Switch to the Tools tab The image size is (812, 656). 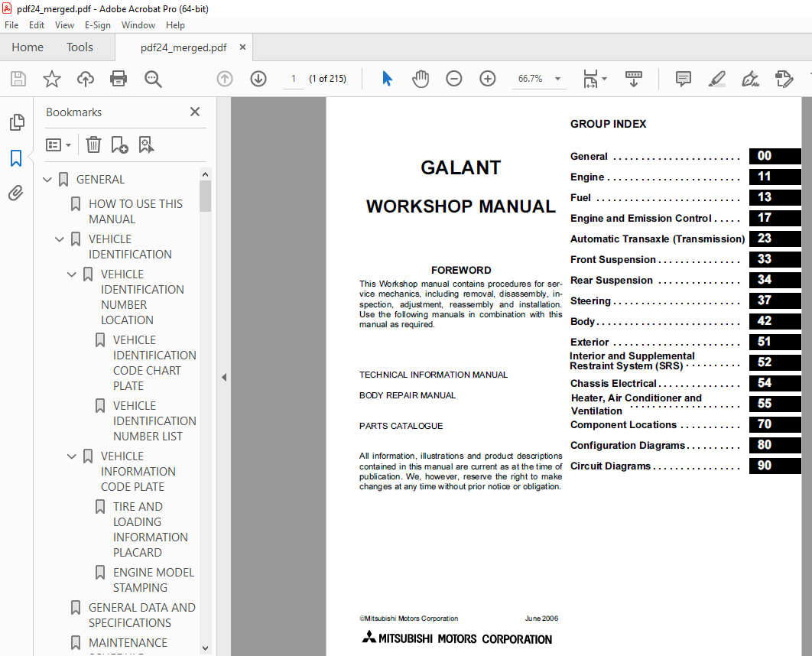(80, 47)
